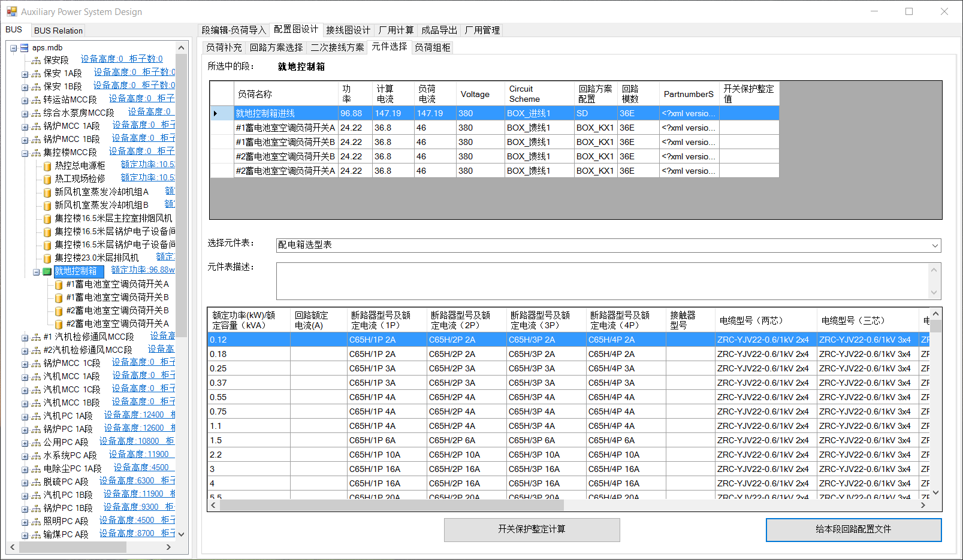This screenshot has height=560, width=963.
Task: Click the load icon beside 热工现场检修
Action: 47,179
